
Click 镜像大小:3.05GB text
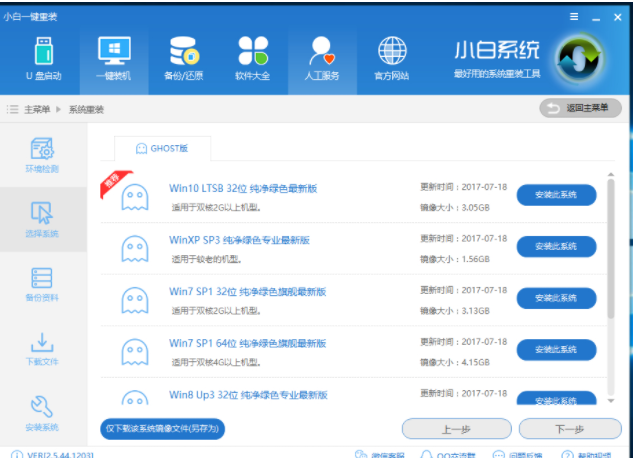[455, 208]
